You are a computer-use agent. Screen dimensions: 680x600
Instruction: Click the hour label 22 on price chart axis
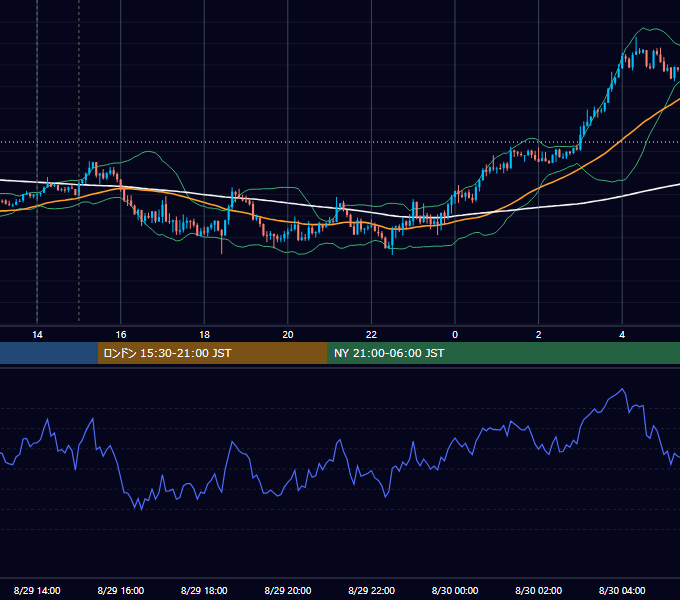(371, 335)
